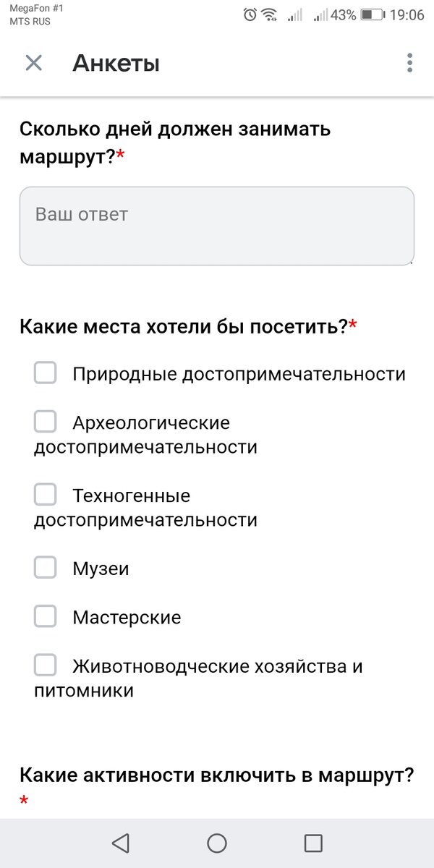Open recent apps with square button
This screenshot has height=868, width=434.
pyautogui.click(x=313, y=843)
